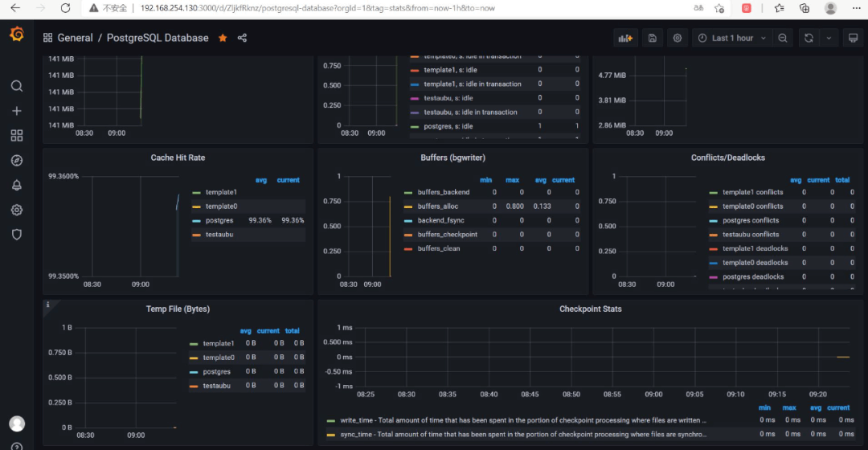The width and height of the screenshot is (868, 450).
Task: Open browser collections icon
Action: point(805,8)
